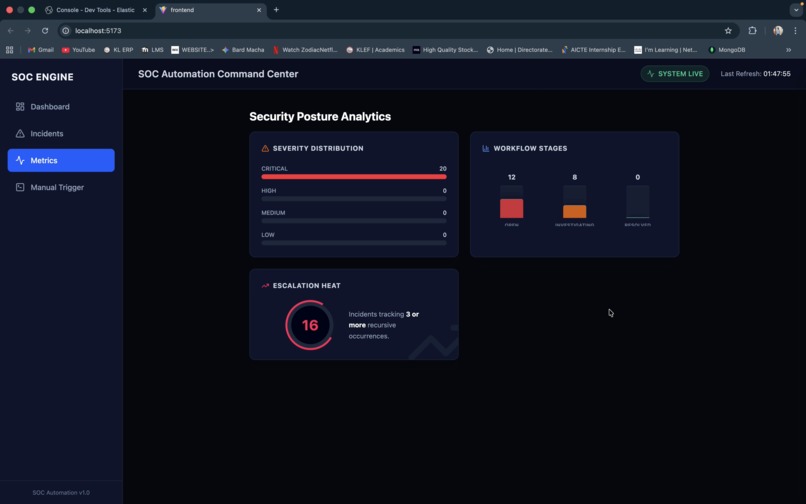Bookmark this page with the star icon

point(728,31)
